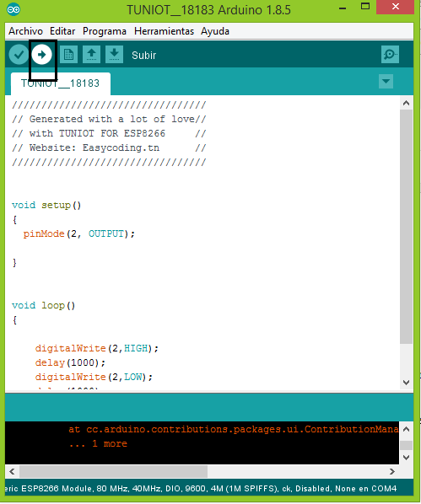Click the Arduino logo in the title bar
The image size is (421, 504).
click(x=13, y=9)
